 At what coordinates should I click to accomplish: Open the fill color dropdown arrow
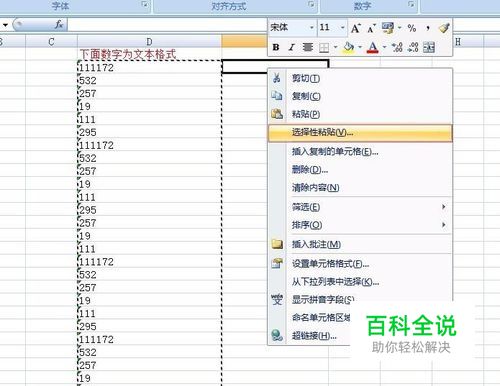point(359,47)
